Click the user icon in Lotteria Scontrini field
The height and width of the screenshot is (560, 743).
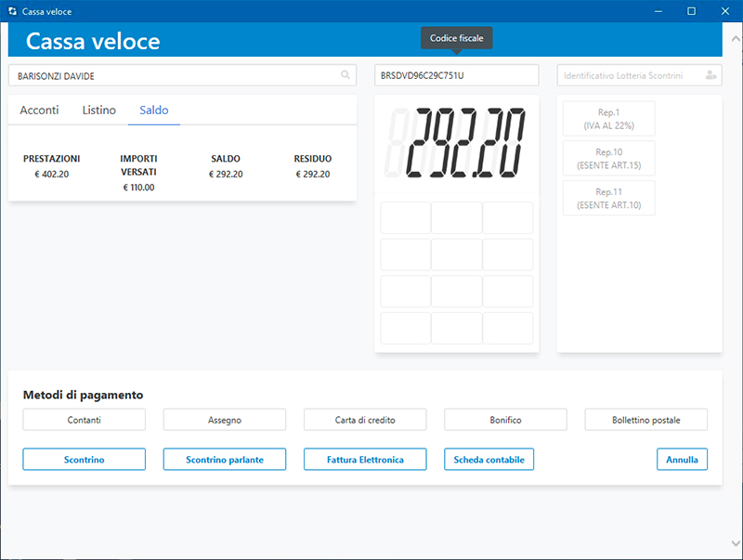pyautogui.click(x=710, y=75)
